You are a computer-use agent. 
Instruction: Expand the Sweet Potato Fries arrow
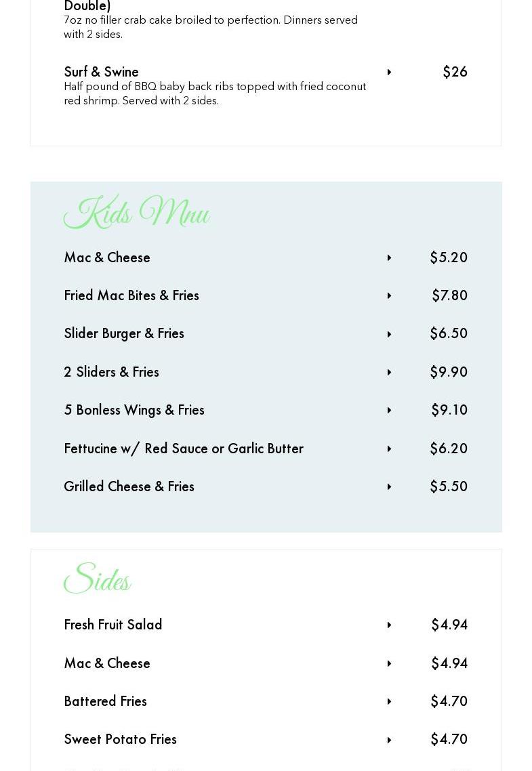point(389,740)
